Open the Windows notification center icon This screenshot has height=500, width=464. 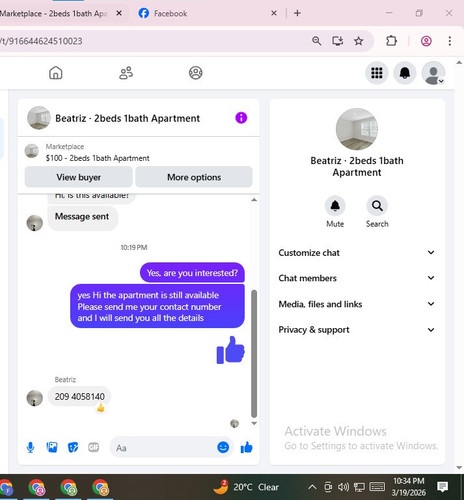click(x=442, y=487)
